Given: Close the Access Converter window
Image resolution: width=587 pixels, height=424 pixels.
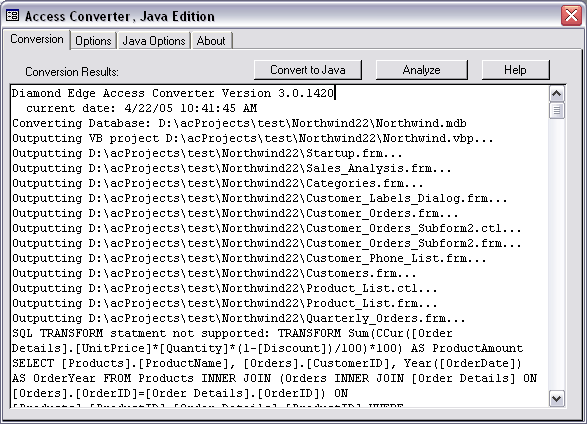Looking at the screenshot, I should (571, 15).
